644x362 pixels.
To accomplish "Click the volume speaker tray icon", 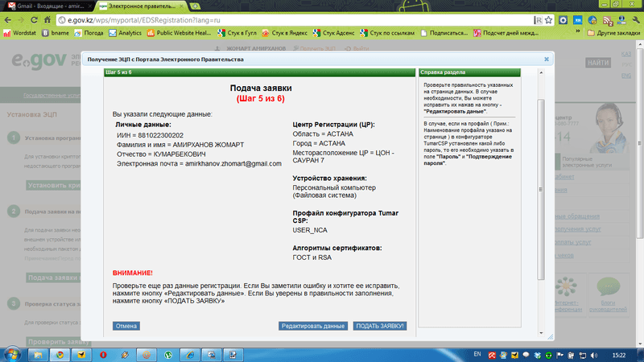I will coord(594,355).
